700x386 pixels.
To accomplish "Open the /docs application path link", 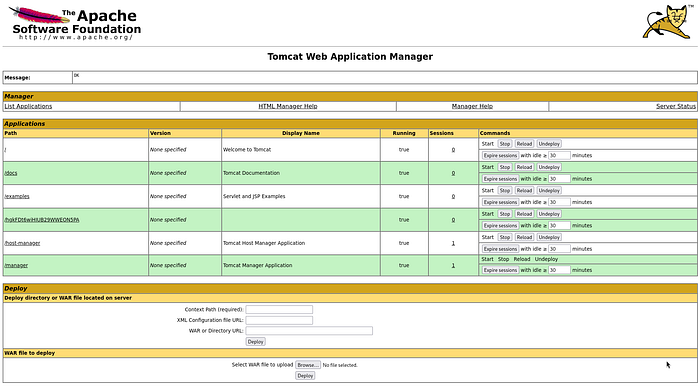I will tap(11, 173).
